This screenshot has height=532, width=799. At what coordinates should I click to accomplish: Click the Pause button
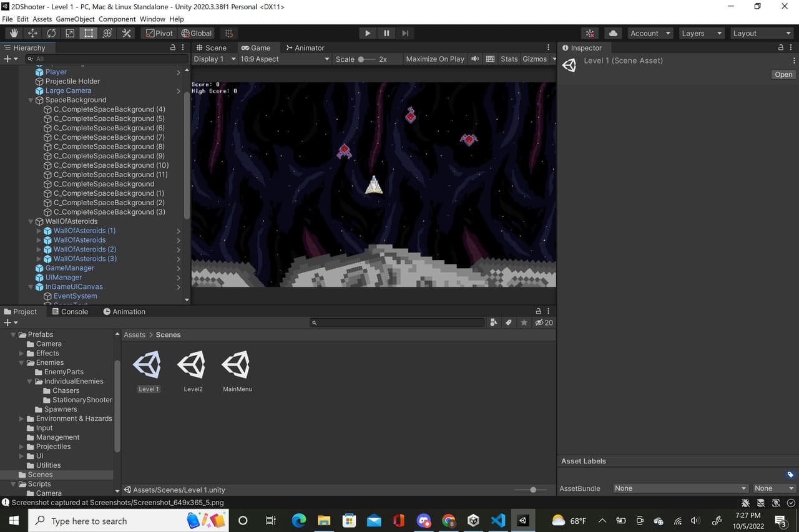coord(386,33)
